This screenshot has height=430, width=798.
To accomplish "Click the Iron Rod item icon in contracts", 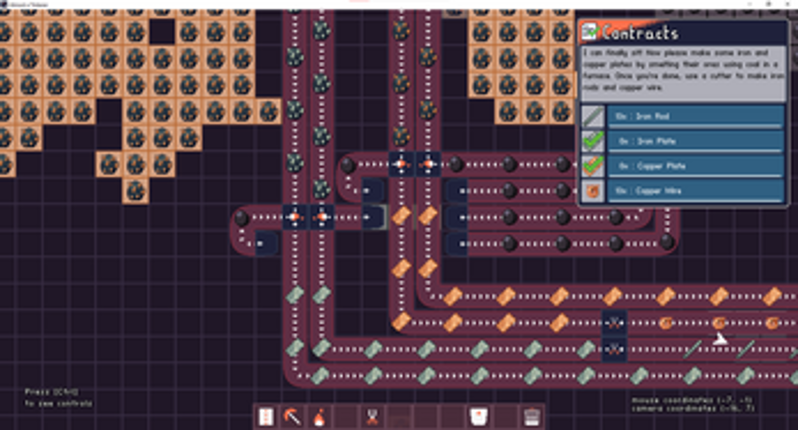I will click(x=593, y=117).
